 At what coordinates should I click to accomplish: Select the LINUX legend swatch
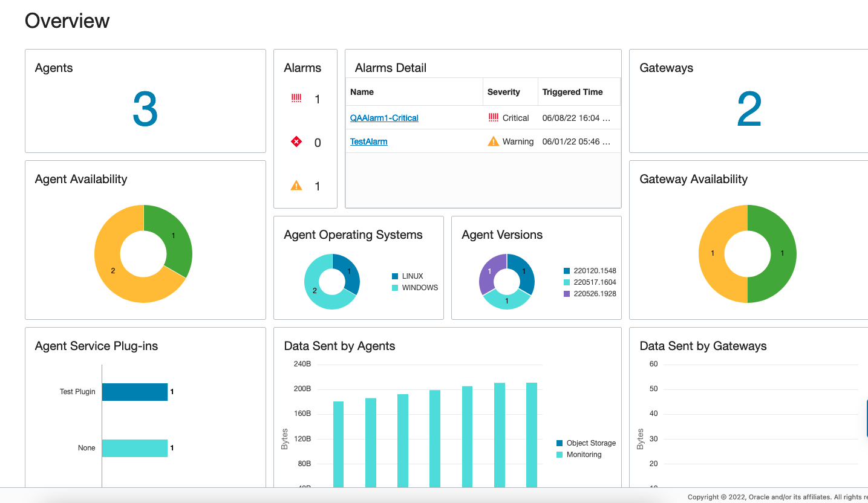click(x=395, y=276)
